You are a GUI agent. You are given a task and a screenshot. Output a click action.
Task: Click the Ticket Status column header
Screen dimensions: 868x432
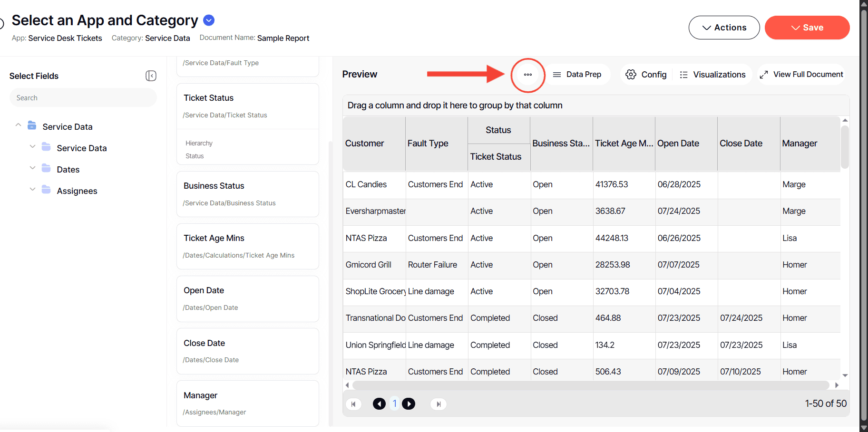click(x=499, y=157)
